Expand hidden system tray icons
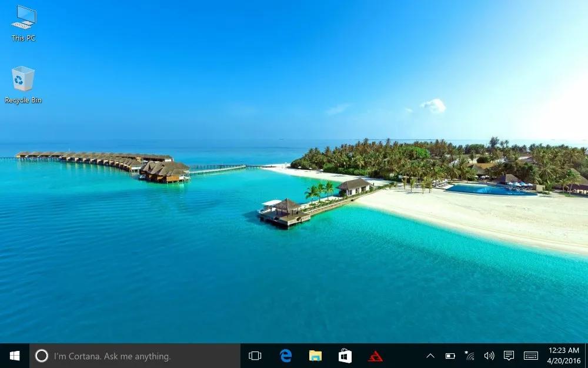588x368 pixels. (430, 356)
